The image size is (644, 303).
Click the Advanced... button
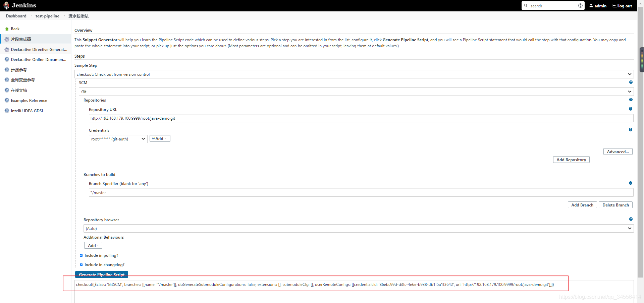[x=618, y=152]
